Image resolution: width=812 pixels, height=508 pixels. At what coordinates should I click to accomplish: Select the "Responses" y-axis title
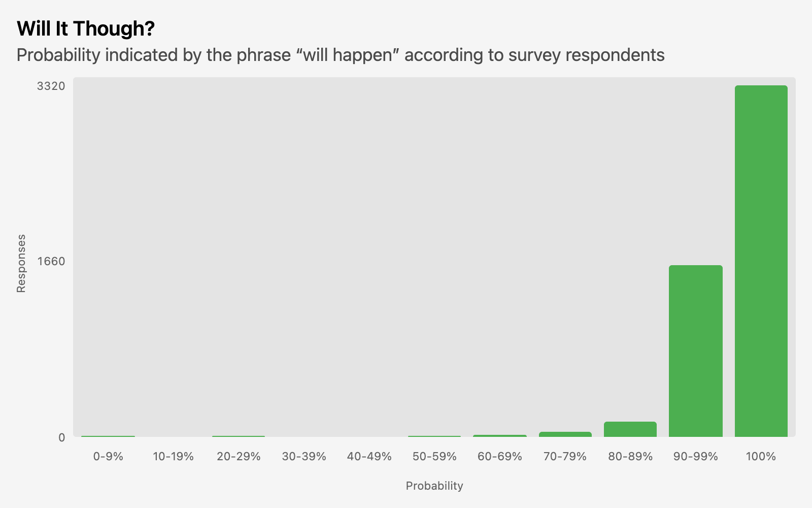(x=21, y=263)
